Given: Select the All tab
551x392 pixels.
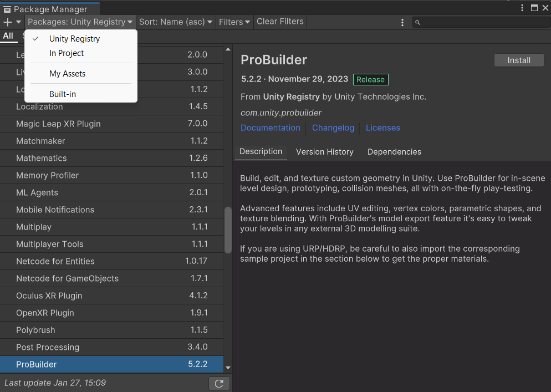Looking at the screenshot, I should point(8,36).
